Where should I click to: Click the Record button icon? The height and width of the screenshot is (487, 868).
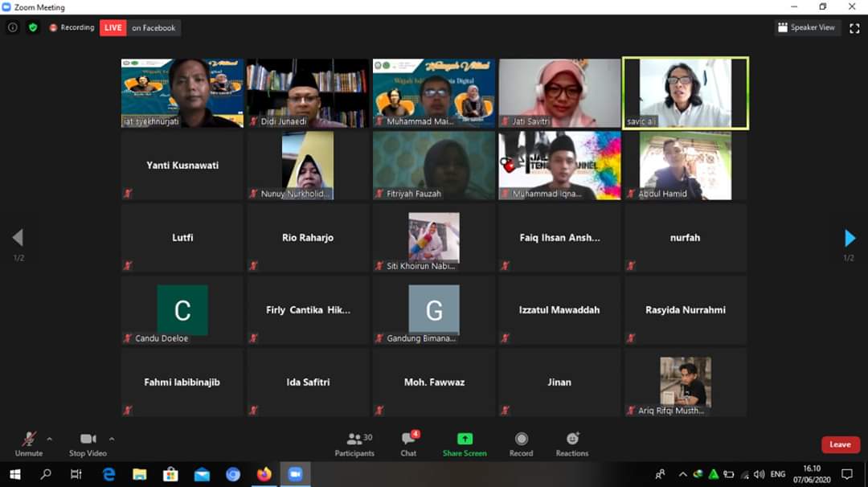pos(522,439)
